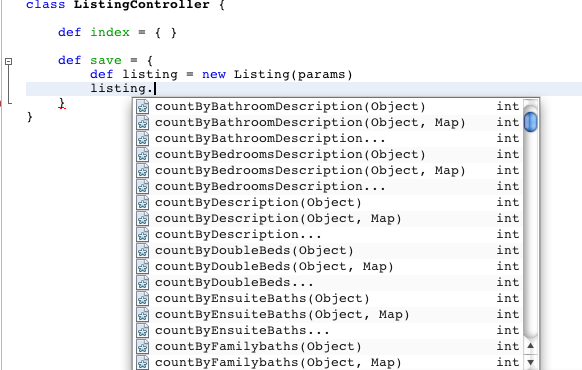Select countByEnsuiteBaths(Object) suggestion
Screen dimensions: 582x370
328,298
